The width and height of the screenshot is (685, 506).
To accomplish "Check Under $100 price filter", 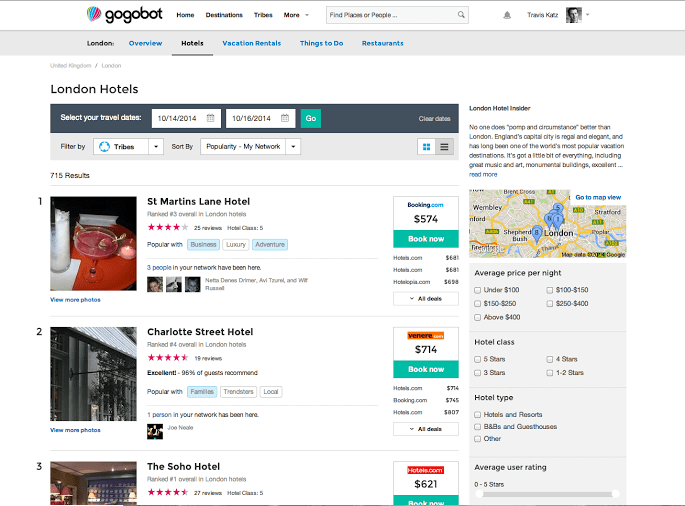I will pos(477,290).
